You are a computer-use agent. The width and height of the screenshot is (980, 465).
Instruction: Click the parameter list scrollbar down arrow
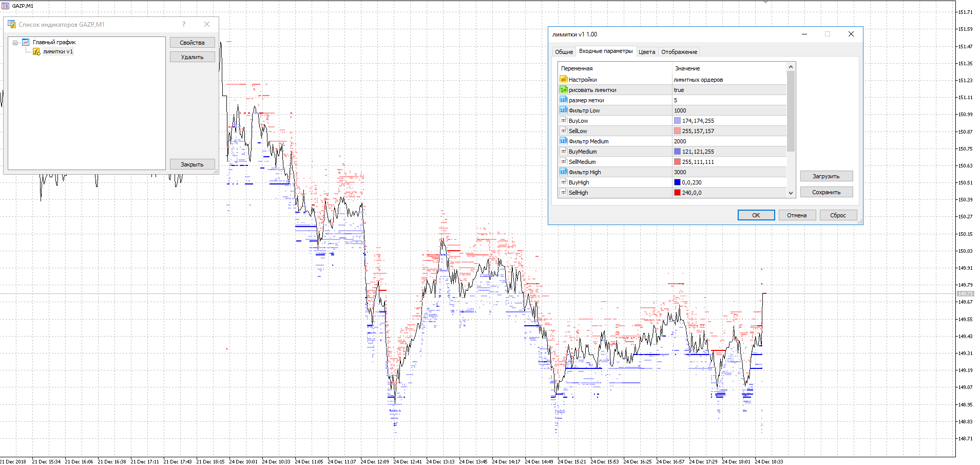pos(791,193)
